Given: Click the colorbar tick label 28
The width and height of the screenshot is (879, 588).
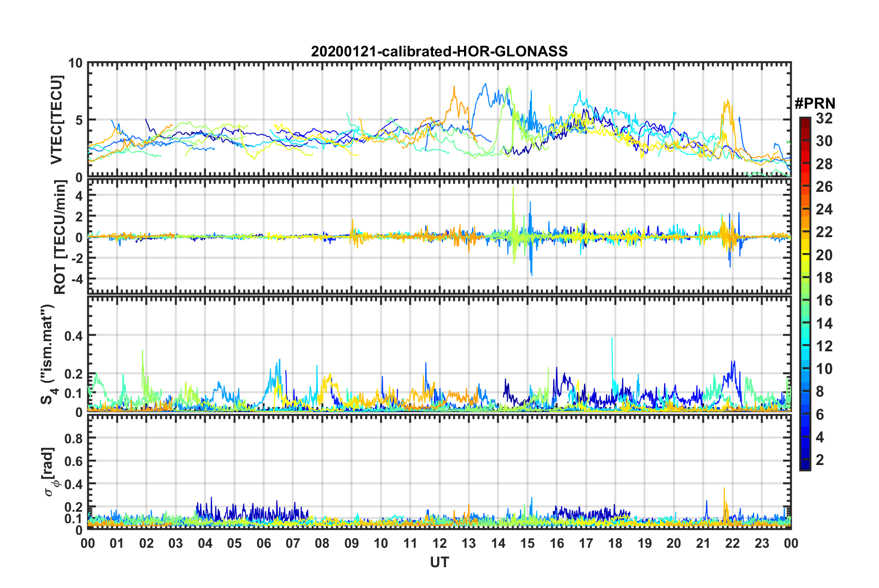Looking at the screenshot, I should (824, 164).
